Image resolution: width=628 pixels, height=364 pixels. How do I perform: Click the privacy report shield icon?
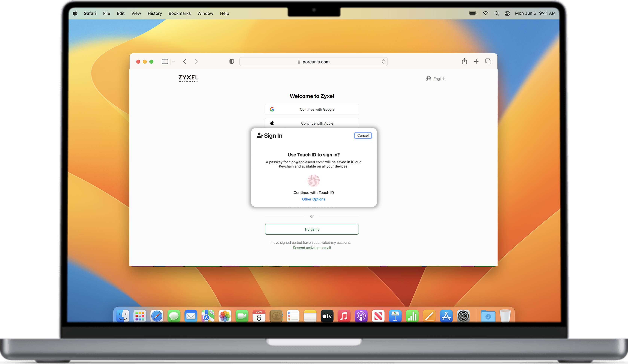(x=231, y=62)
